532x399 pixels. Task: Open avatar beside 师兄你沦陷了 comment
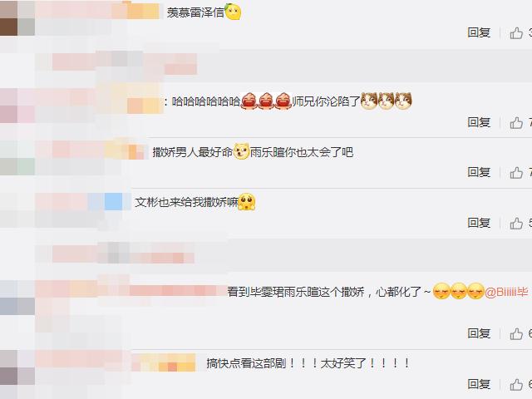[x=17, y=106]
